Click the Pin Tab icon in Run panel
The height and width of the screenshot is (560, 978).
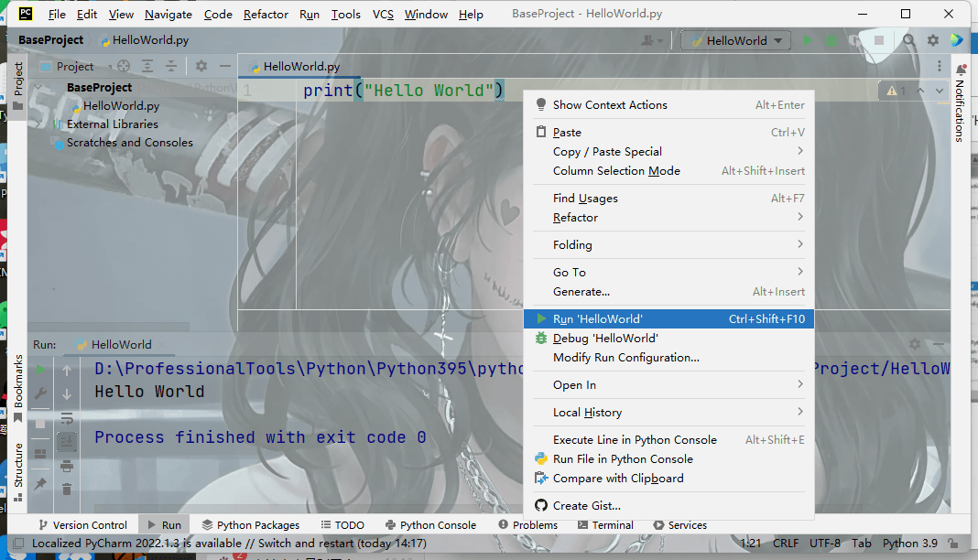click(x=40, y=484)
